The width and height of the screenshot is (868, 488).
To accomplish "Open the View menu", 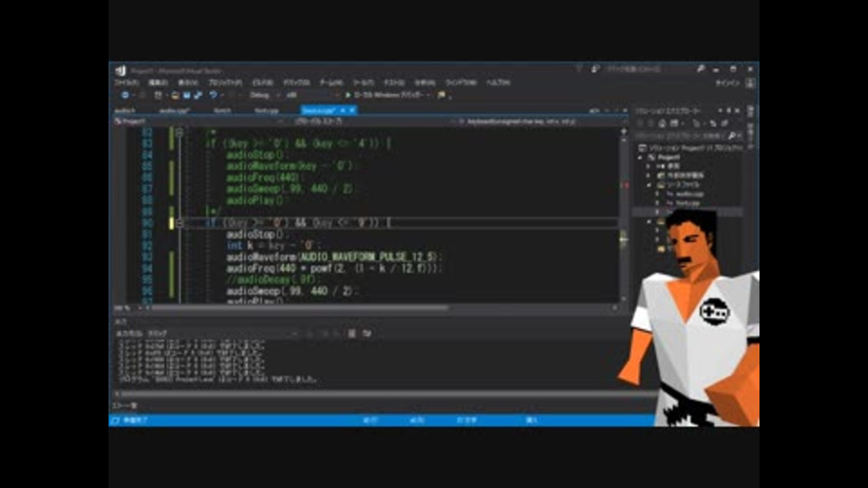I will pyautogui.click(x=188, y=82).
